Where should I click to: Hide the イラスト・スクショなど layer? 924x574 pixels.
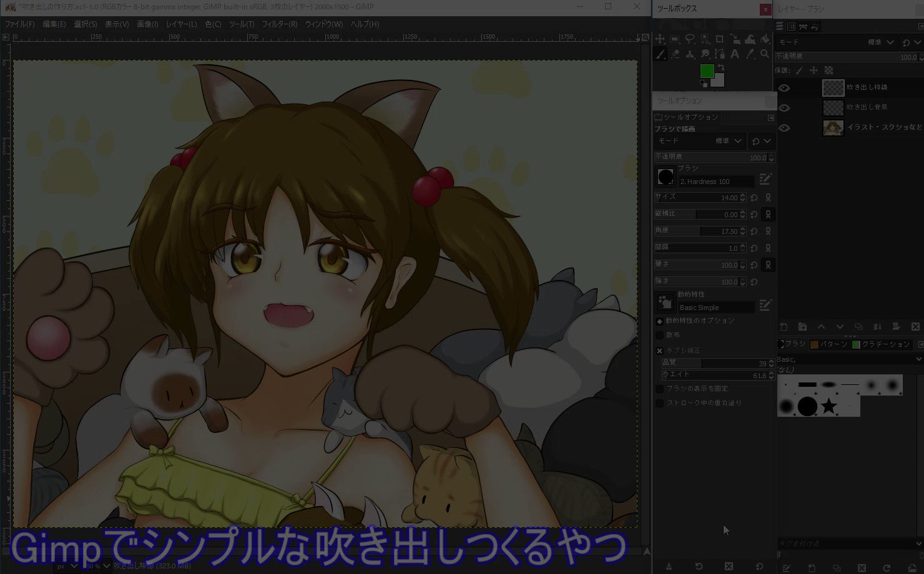[x=784, y=128]
